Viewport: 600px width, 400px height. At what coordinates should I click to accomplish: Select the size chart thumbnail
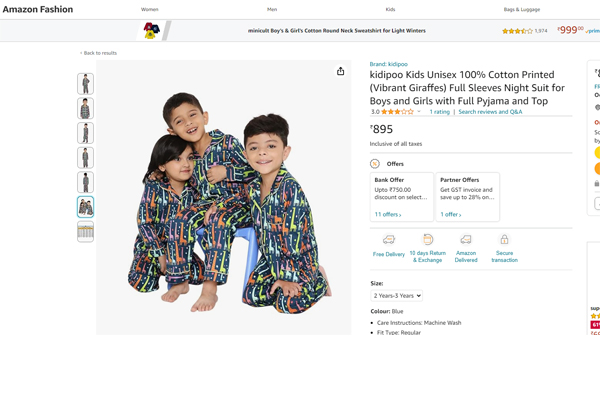point(86,231)
